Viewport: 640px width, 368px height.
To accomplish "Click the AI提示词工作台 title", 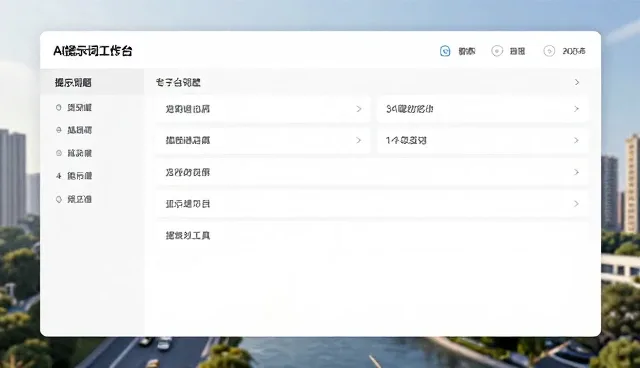I will point(93,51).
